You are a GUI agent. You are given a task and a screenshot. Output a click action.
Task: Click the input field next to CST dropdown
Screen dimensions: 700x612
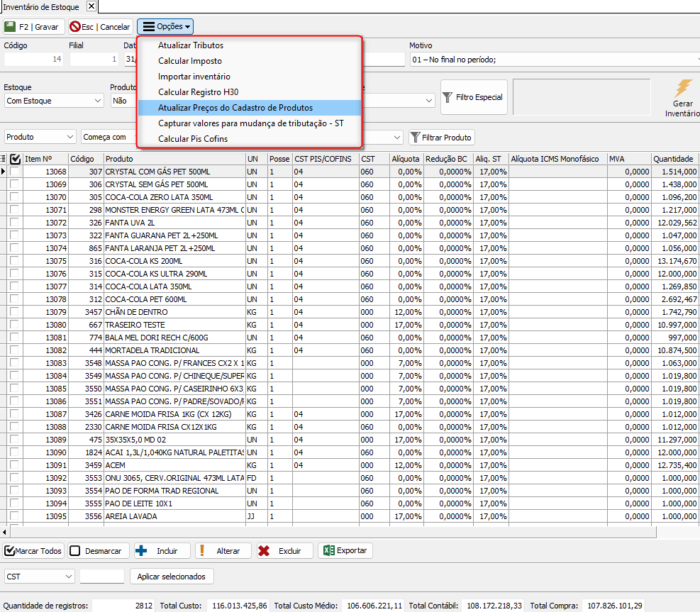(x=101, y=577)
